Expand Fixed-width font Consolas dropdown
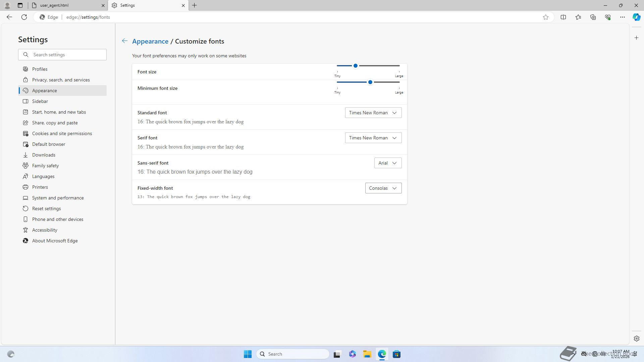This screenshot has height=362, width=644. pos(383,188)
